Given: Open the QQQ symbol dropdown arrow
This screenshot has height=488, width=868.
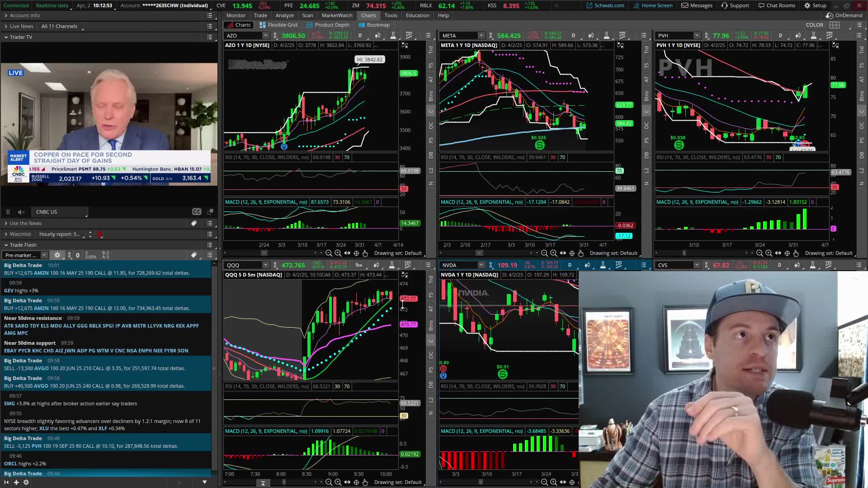Looking at the screenshot, I should pyautogui.click(x=265, y=265).
